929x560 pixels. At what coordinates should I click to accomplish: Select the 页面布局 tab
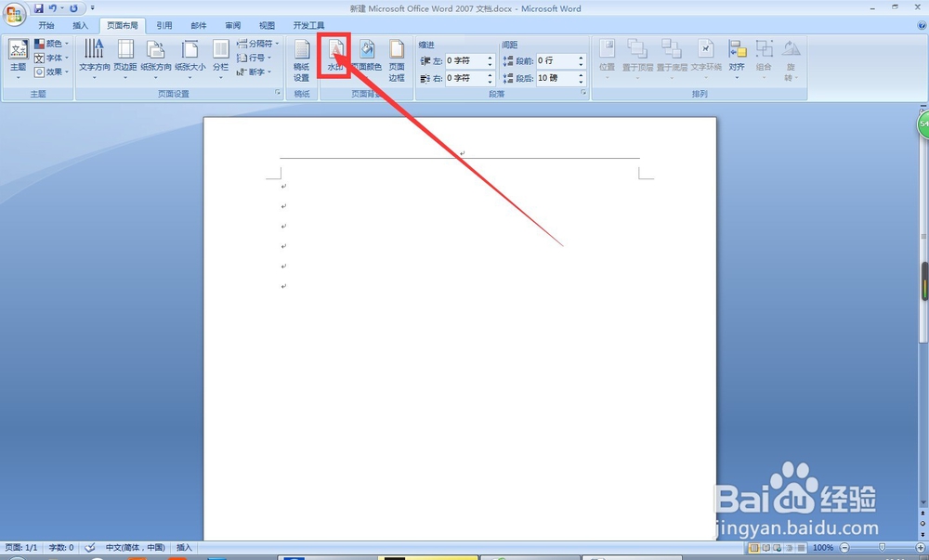[122, 25]
